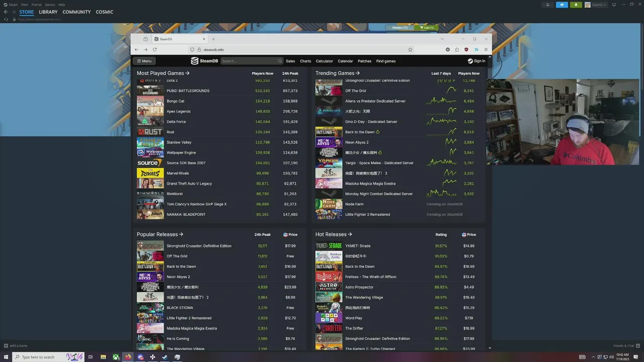Open the Calculator page on SteamDB
Image resolution: width=644 pixels, height=362 pixels.
(x=325, y=61)
